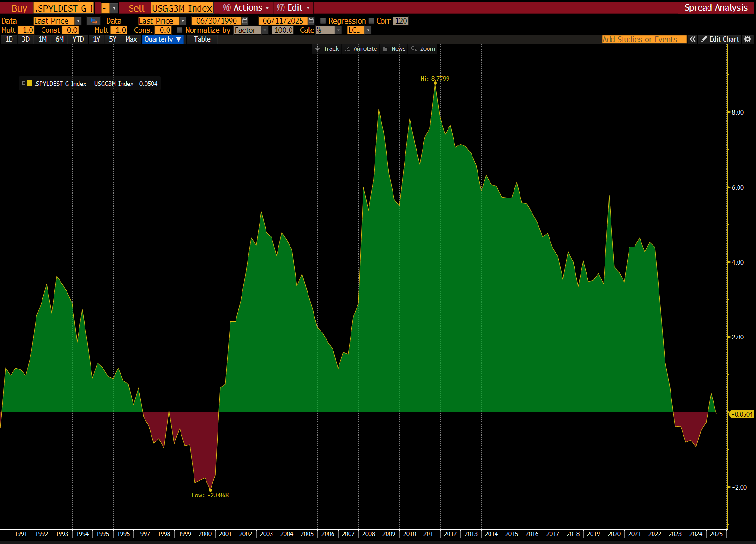Click the Buy Const 0.0 field
The image size is (756, 544).
click(x=71, y=30)
